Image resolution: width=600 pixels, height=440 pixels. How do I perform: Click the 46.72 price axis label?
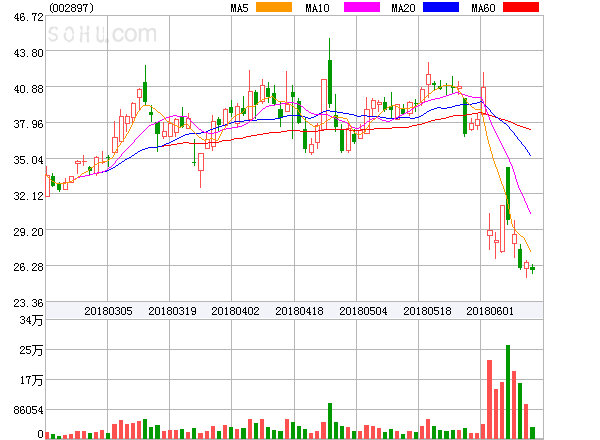[28, 17]
